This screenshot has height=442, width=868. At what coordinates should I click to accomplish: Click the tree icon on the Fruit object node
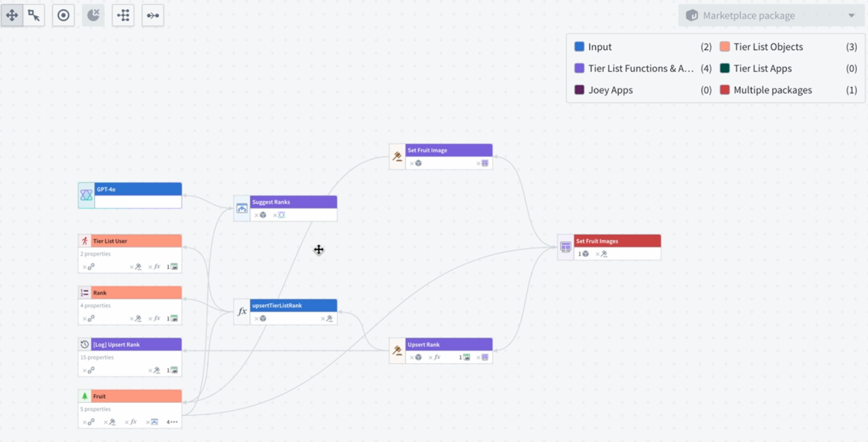point(85,395)
